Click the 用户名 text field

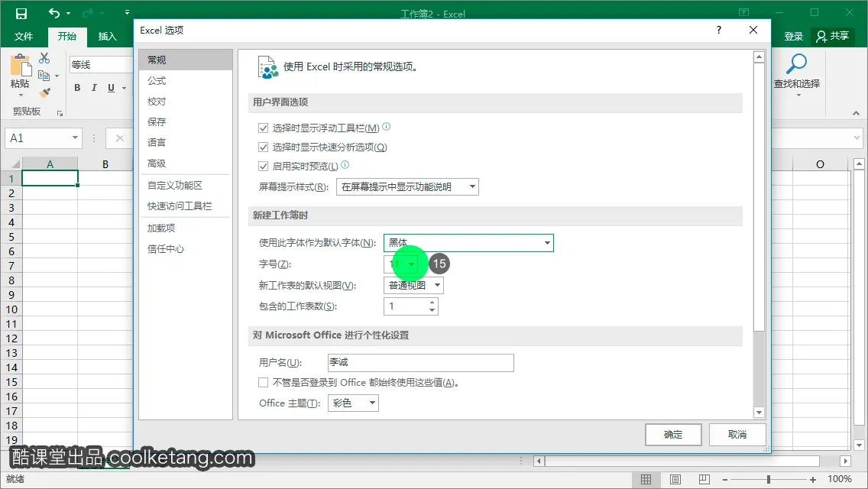tap(421, 363)
